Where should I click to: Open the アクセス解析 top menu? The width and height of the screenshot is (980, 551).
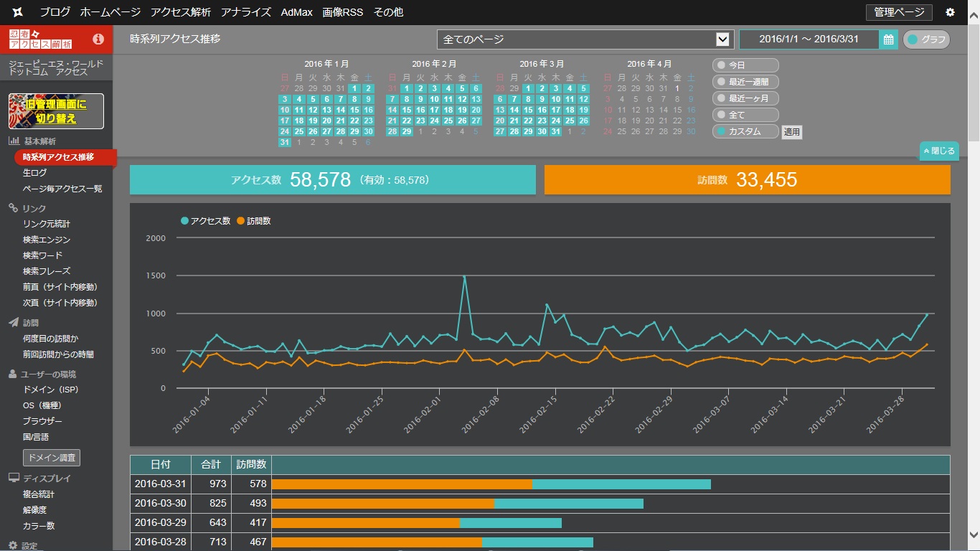coord(180,12)
